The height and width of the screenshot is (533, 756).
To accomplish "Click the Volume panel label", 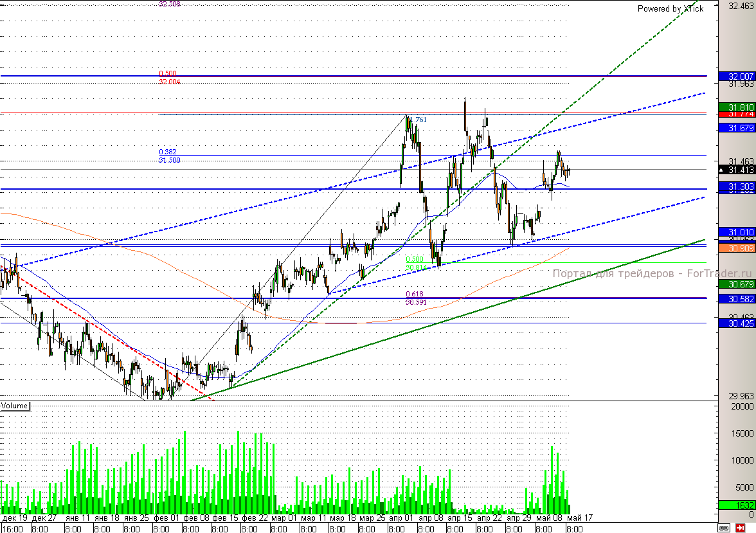I will tap(14, 406).
